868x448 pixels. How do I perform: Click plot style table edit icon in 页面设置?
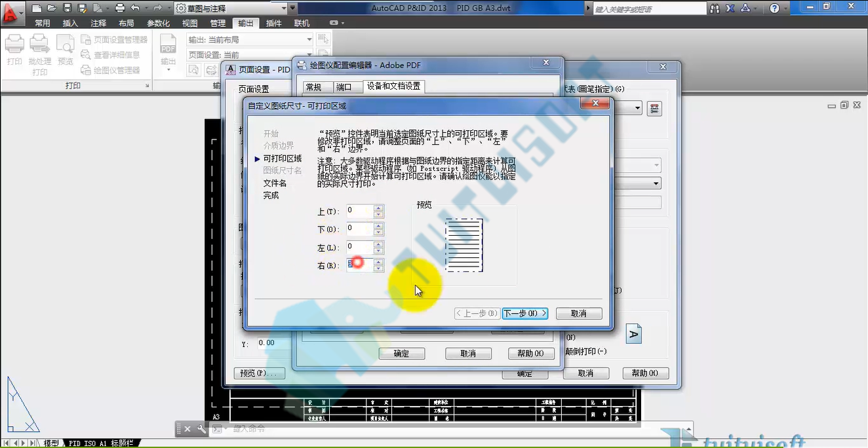pos(654,109)
